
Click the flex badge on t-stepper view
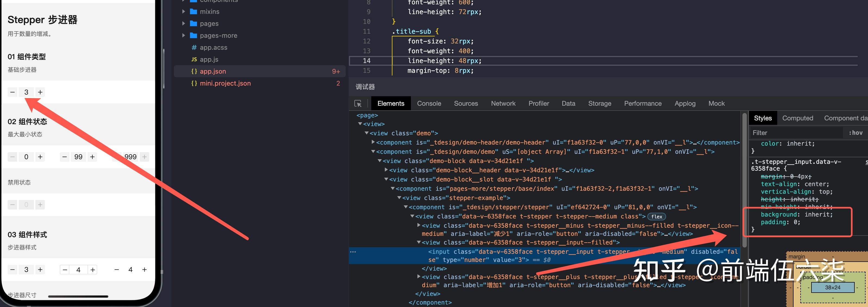pyautogui.click(x=656, y=217)
